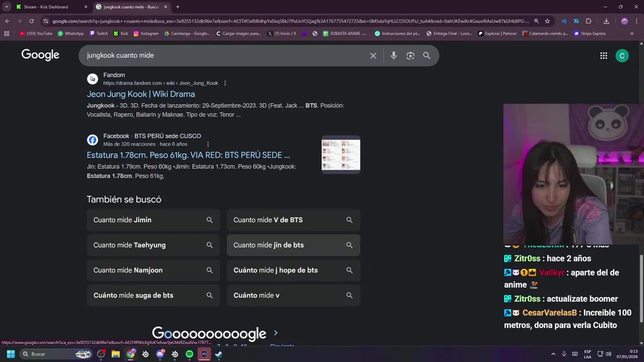
Task: Show hidden tray icons chevron
Action: (553, 354)
